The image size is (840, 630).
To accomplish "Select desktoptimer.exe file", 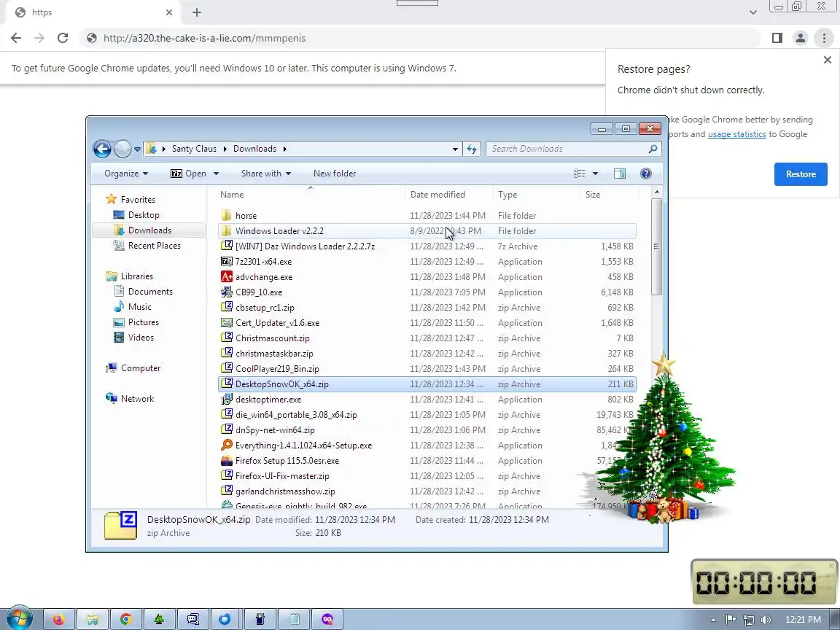I will [x=427, y=399].
